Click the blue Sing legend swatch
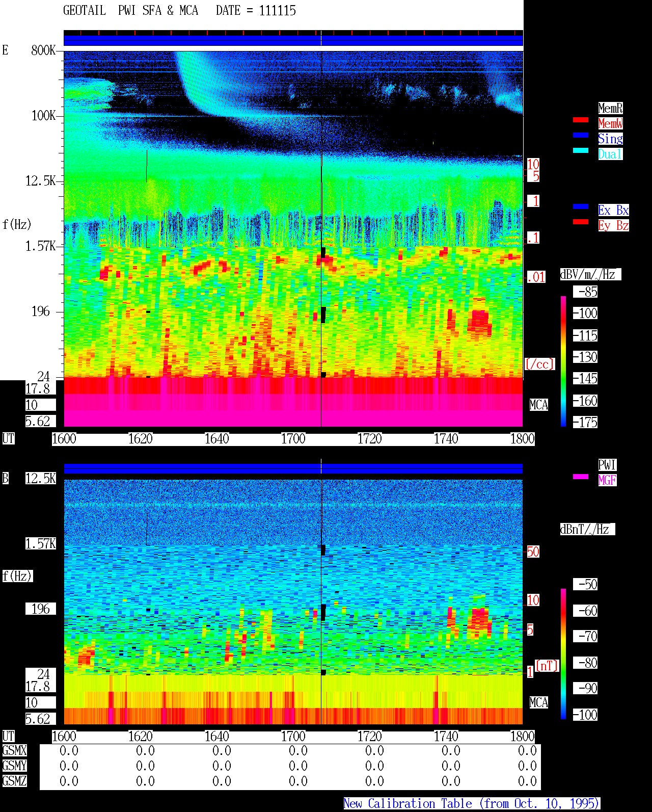Screen dimensions: 652x812 (x=581, y=135)
